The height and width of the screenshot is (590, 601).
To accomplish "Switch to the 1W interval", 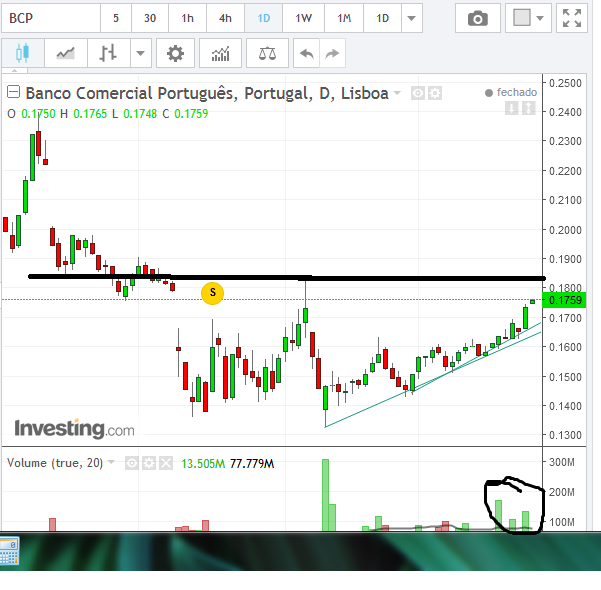I will (304, 18).
